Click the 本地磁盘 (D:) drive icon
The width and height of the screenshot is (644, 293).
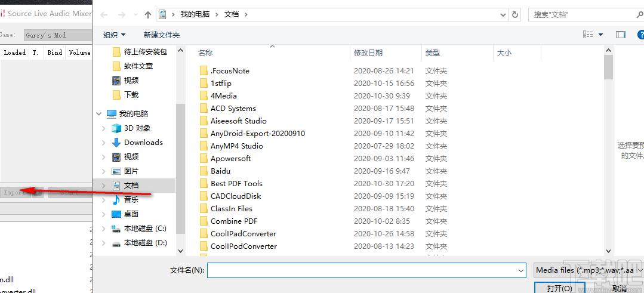coord(116,243)
